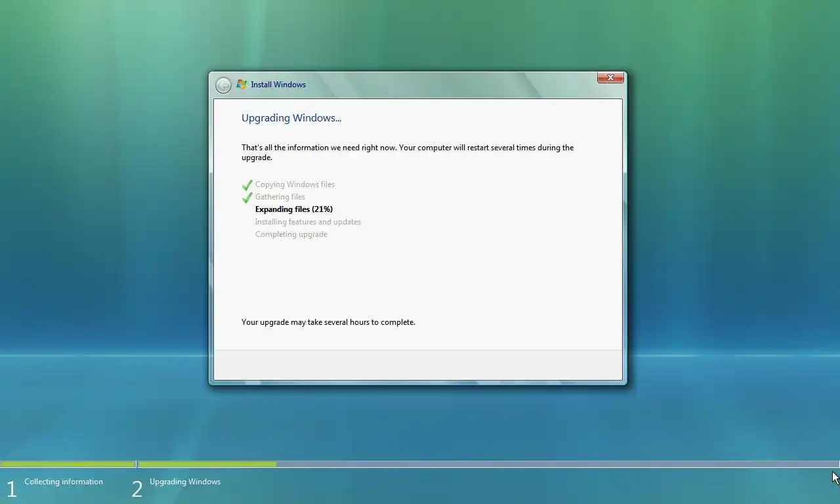This screenshot has height=504, width=840.
Task: Click the Collecting information progress bar segment
Action: (68, 464)
